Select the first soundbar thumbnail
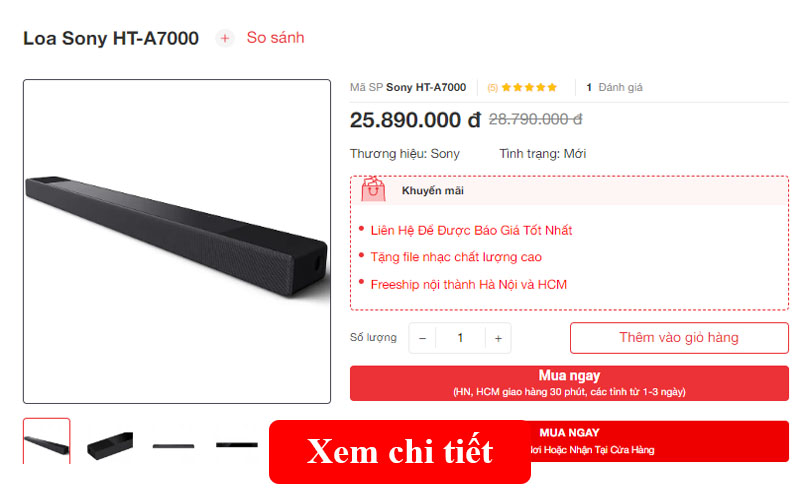This screenshot has height=494, width=800. pos(46,442)
